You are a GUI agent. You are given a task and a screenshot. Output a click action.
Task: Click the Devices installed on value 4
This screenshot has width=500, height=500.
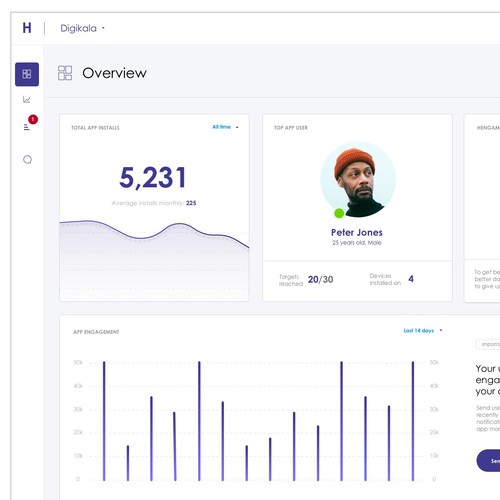click(411, 279)
